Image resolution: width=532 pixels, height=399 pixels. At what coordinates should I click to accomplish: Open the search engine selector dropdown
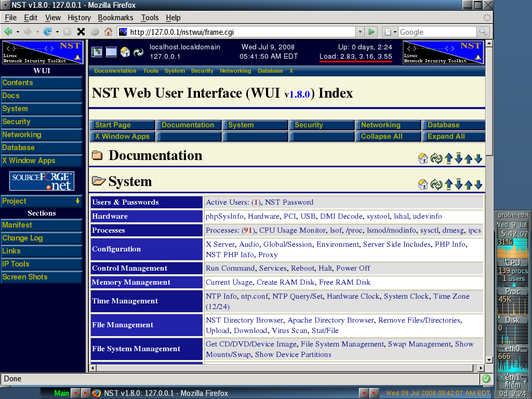390,32
